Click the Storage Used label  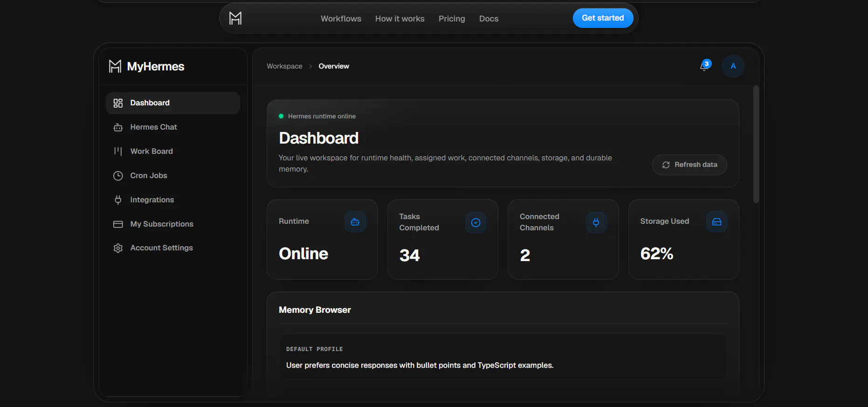click(664, 221)
